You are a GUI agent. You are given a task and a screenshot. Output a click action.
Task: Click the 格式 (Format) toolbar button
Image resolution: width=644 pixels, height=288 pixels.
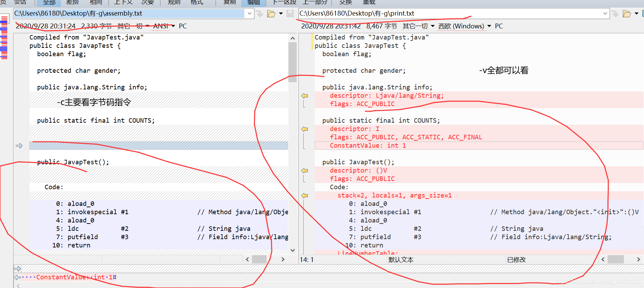[x=197, y=2]
